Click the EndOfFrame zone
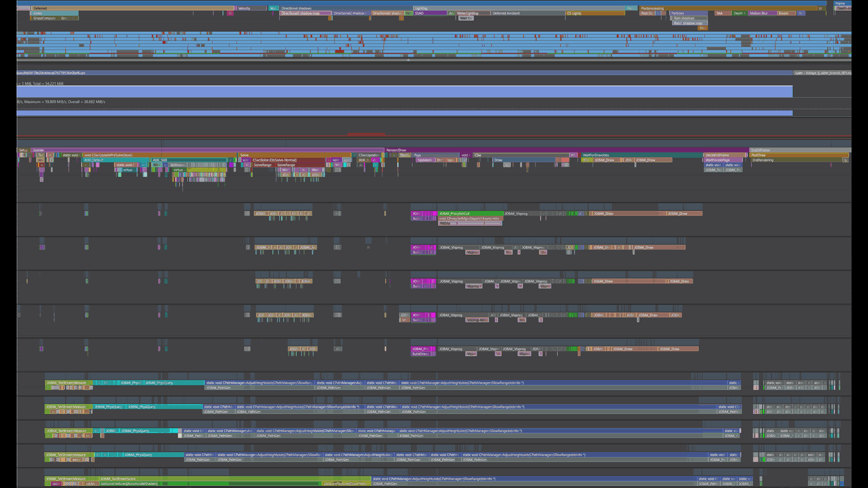 click(800, 150)
